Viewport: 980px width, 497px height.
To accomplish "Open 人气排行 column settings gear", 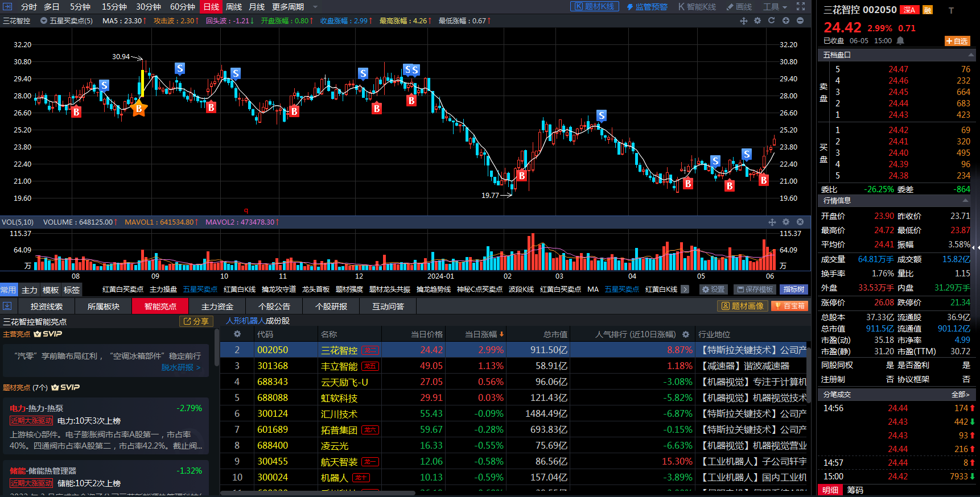I will point(686,334).
